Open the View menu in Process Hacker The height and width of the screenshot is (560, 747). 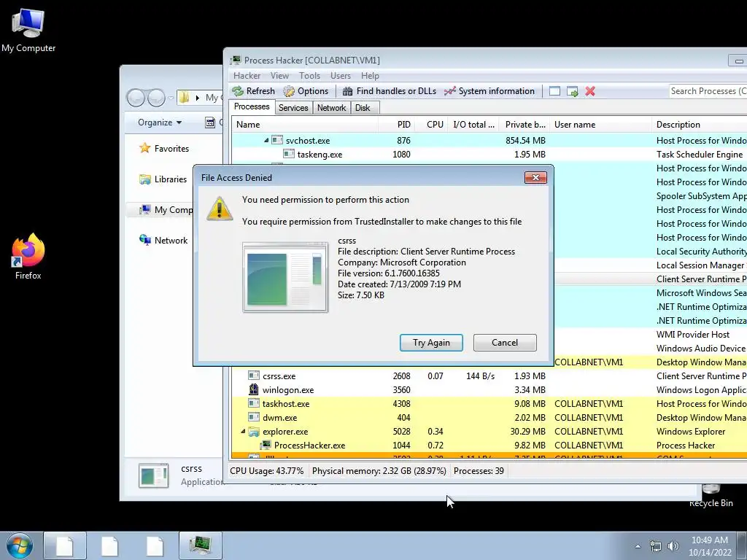point(279,76)
